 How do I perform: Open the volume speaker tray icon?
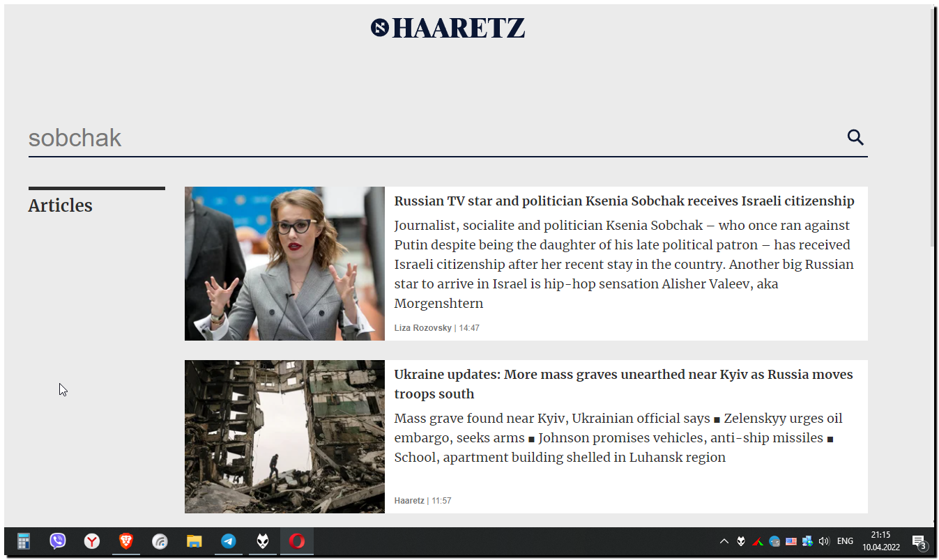point(825,541)
